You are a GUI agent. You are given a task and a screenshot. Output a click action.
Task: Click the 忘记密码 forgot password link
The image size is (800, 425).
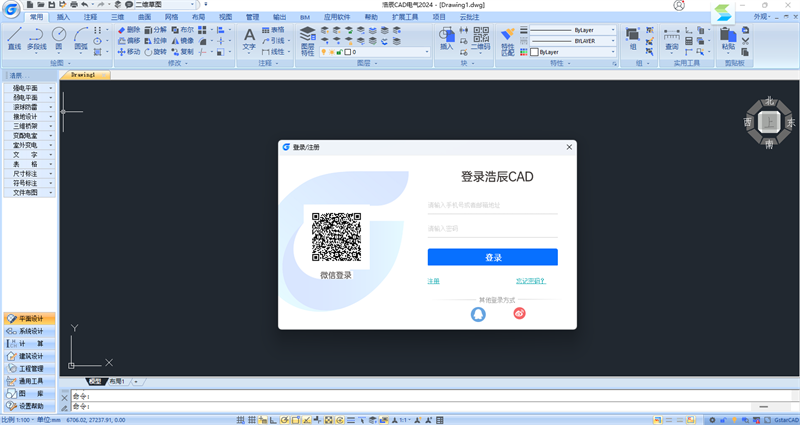pos(530,281)
